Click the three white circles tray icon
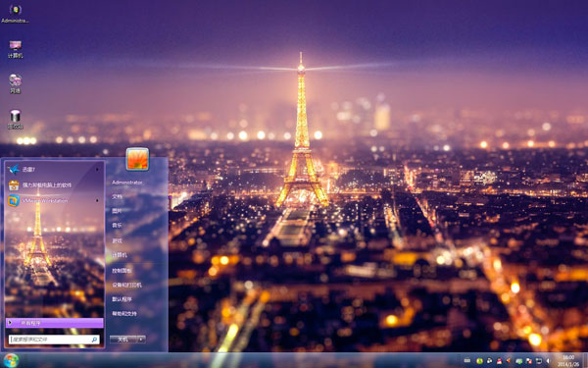Screen dimensions: 588x368 pyautogui.click(x=490, y=361)
